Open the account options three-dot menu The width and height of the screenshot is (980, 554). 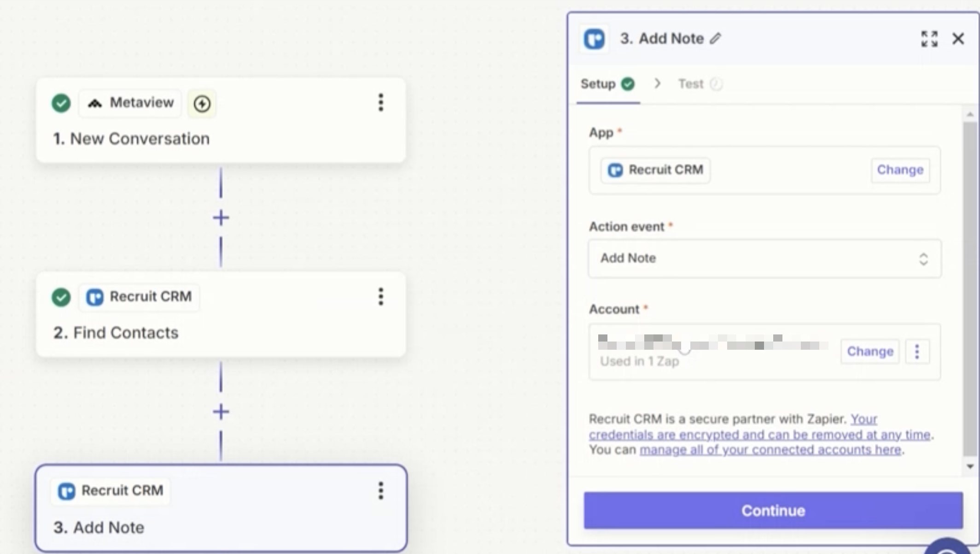point(917,352)
